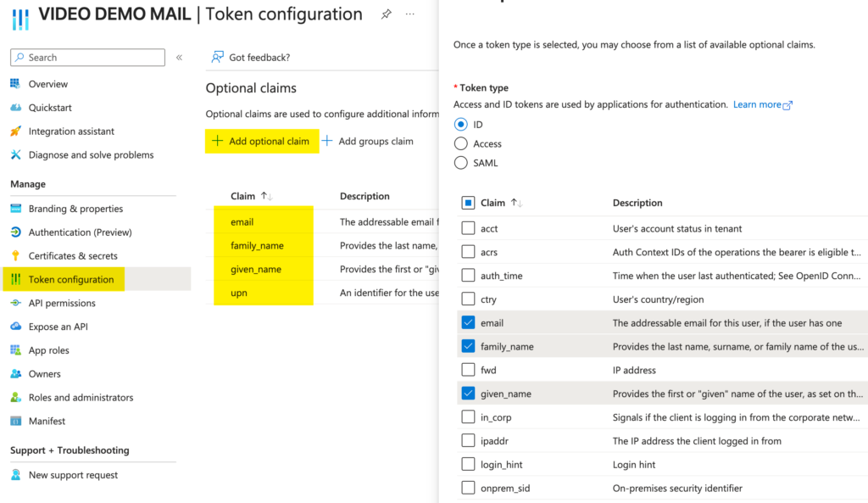
Task: Pin this Token configuration page
Action: [x=386, y=14]
